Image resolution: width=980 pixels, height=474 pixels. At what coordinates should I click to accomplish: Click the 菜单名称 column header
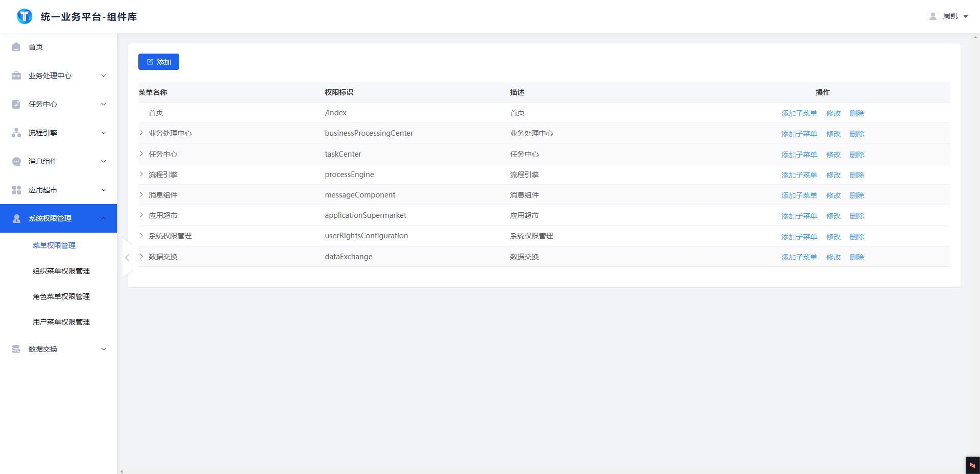pyautogui.click(x=153, y=92)
